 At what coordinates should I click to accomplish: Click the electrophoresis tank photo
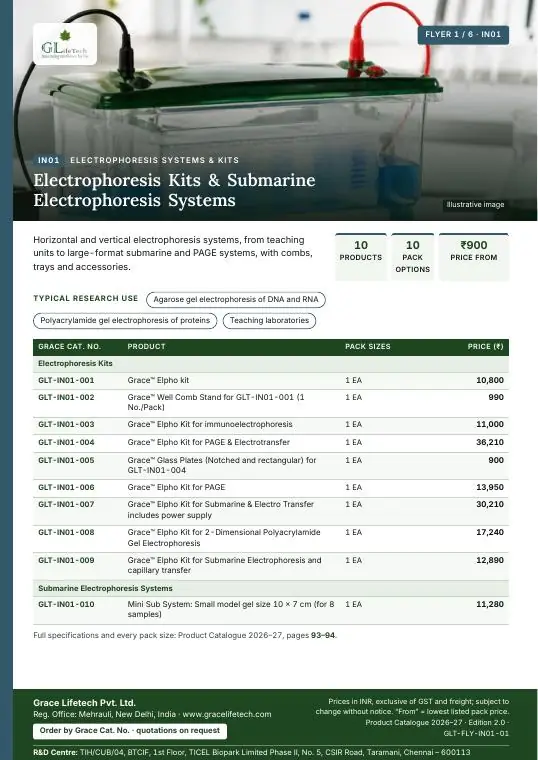point(275,110)
